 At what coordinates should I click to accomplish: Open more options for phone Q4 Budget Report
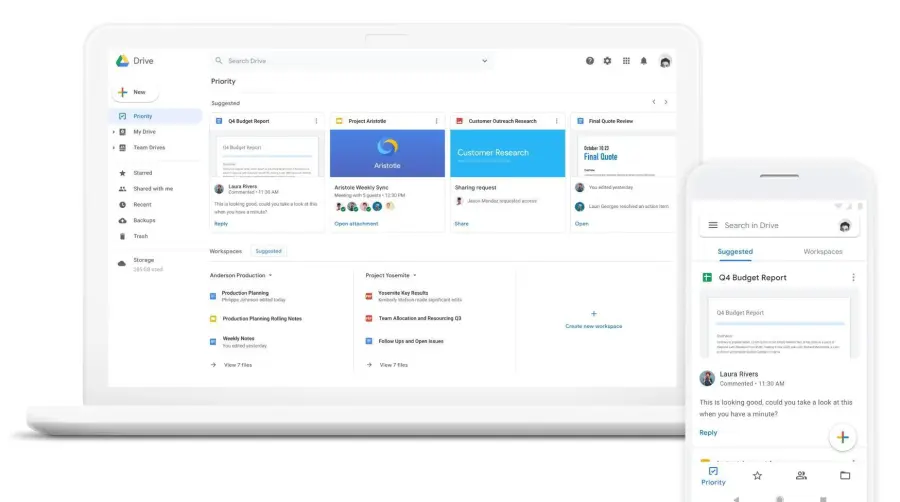(x=854, y=278)
